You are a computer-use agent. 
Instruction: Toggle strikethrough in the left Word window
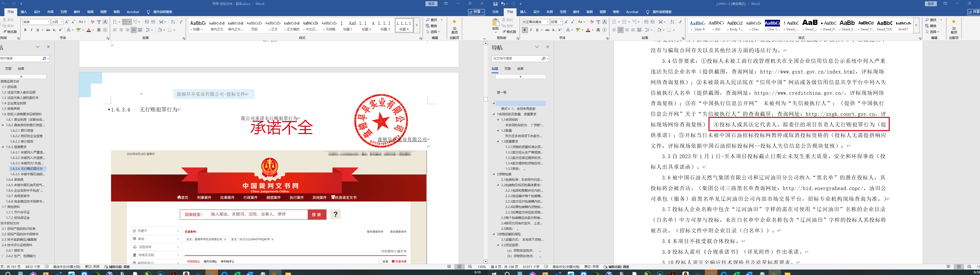coord(48,30)
